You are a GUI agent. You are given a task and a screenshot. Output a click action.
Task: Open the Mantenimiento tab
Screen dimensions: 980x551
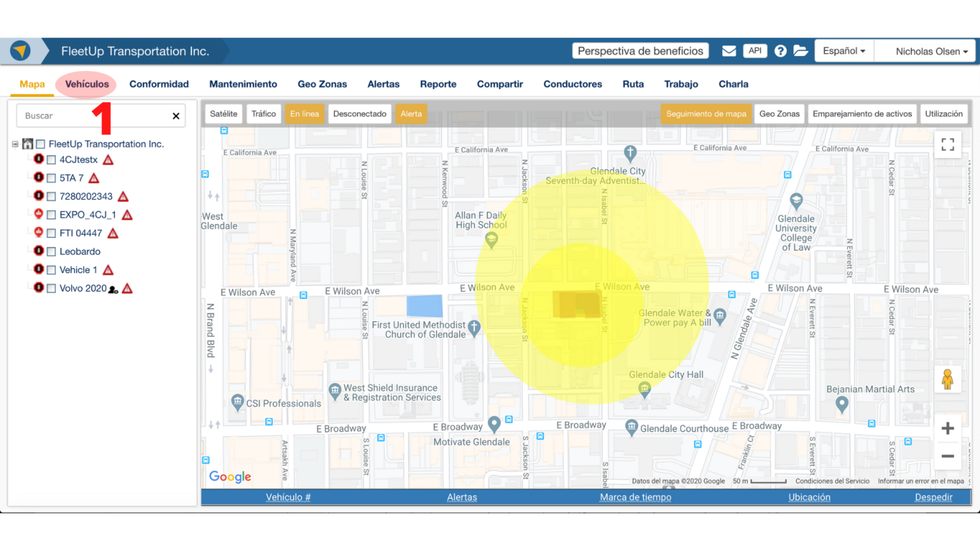tap(243, 84)
